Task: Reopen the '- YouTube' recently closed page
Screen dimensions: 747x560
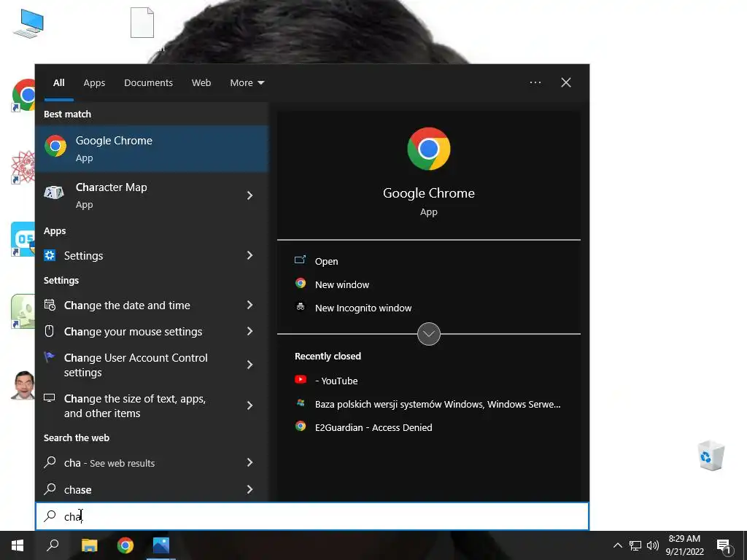Action: coord(336,381)
